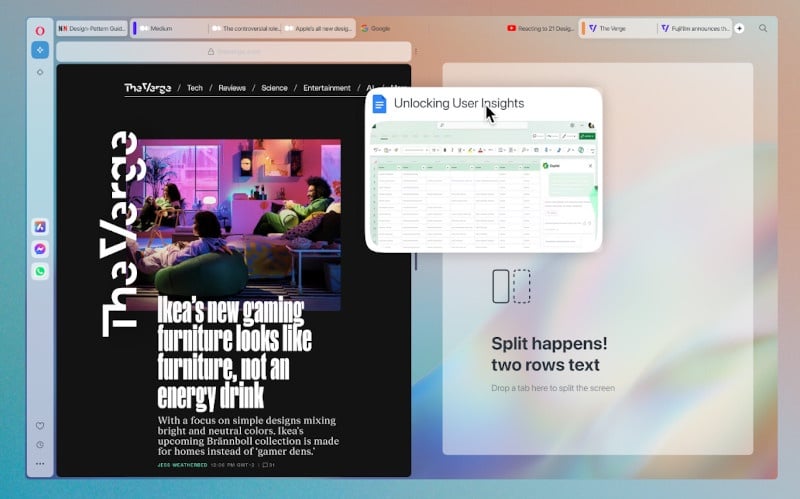This screenshot has width=800, height=499.
Task: Click the Ikea gaming room article image
Action: (234, 224)
